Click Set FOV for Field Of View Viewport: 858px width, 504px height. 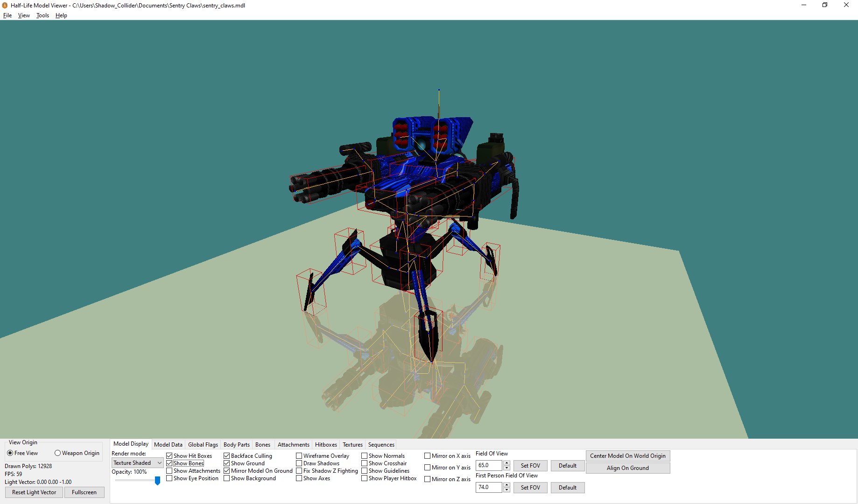[x=530, y=466]
